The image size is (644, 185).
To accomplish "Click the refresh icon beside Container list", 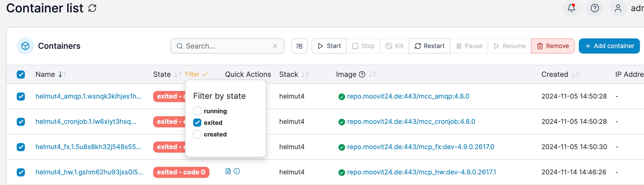I will click(x=93, y=8).
